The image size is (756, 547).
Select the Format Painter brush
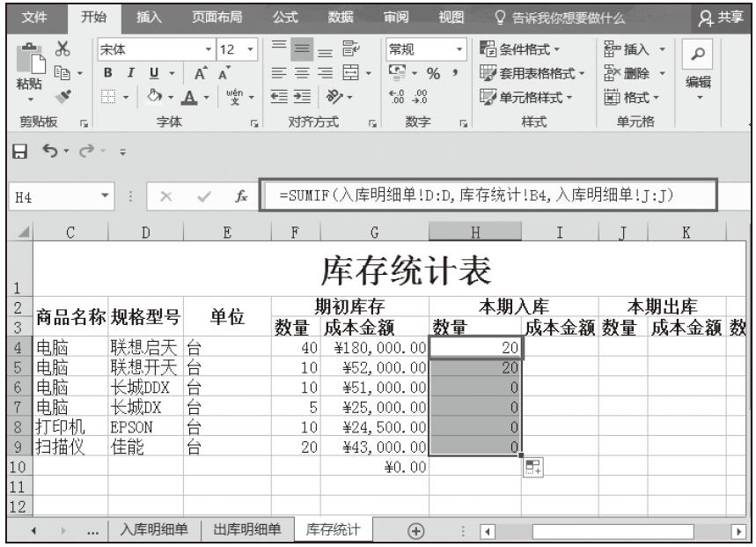tap(40, 92)
